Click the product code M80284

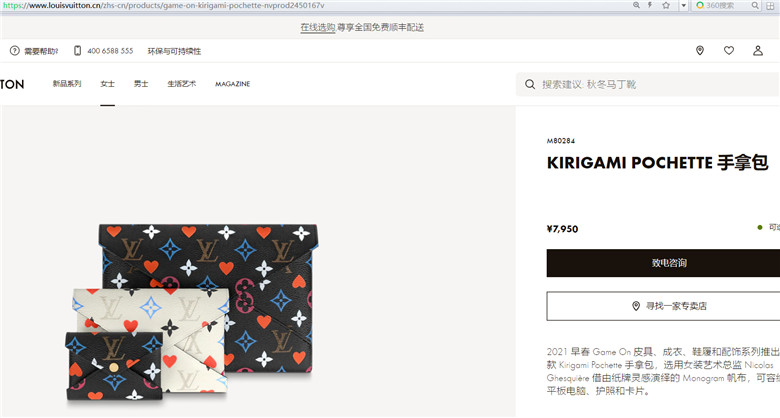[561, 141]
